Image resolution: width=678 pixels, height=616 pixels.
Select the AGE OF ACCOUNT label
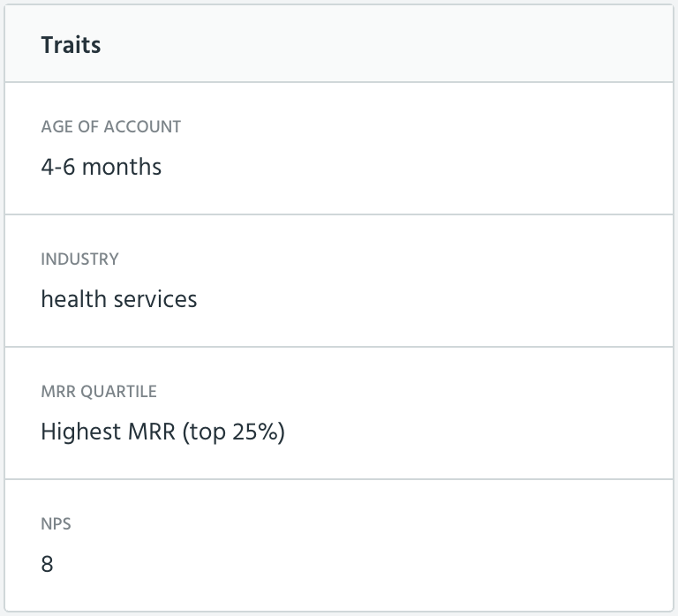111,127
